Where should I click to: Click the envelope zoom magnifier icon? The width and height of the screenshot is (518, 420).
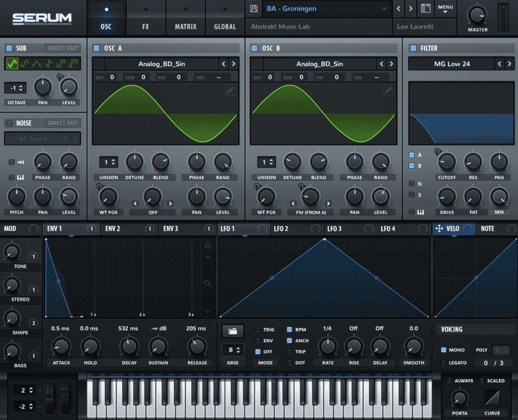click(207, 283)
